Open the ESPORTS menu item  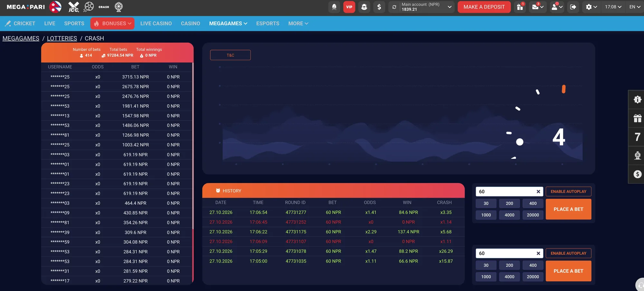click(x=268, y=24)
